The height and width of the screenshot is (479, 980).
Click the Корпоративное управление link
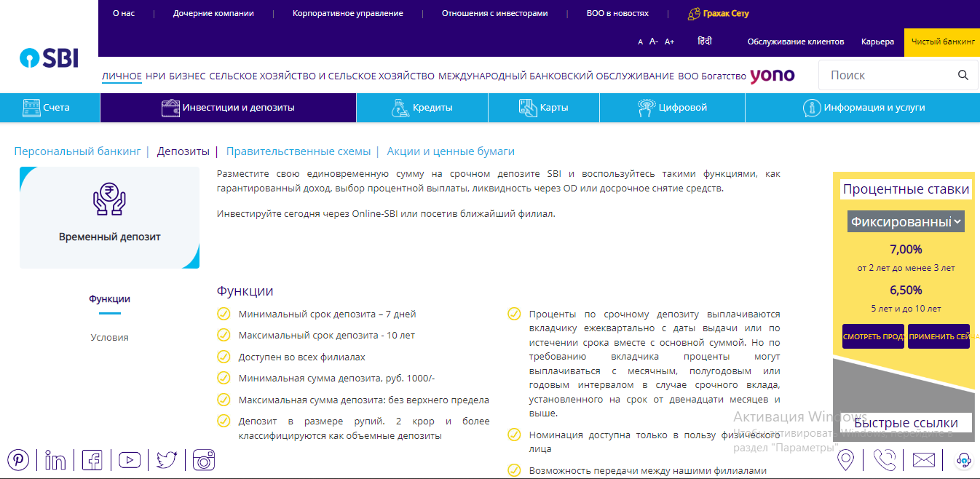click(348, 13)
